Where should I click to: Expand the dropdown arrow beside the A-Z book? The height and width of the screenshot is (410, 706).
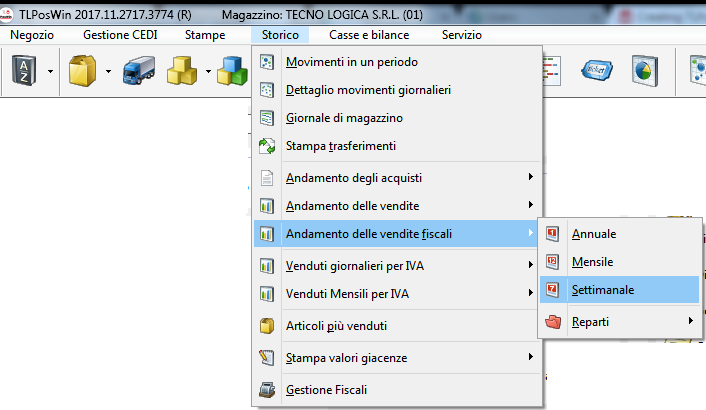pyautogui.click(x=50, y=71)
